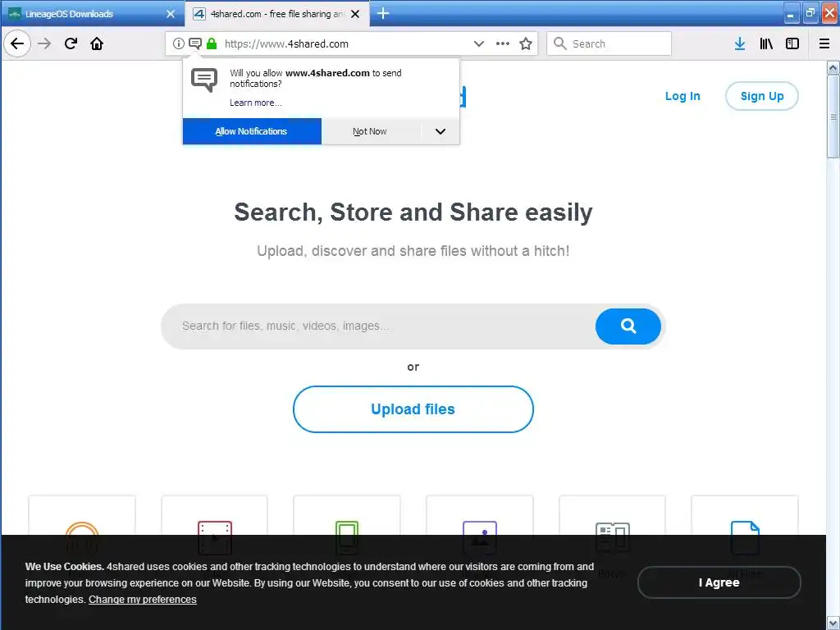Select the 4shared.com tab
Viewport: 840px width, 630px height.
276,14
